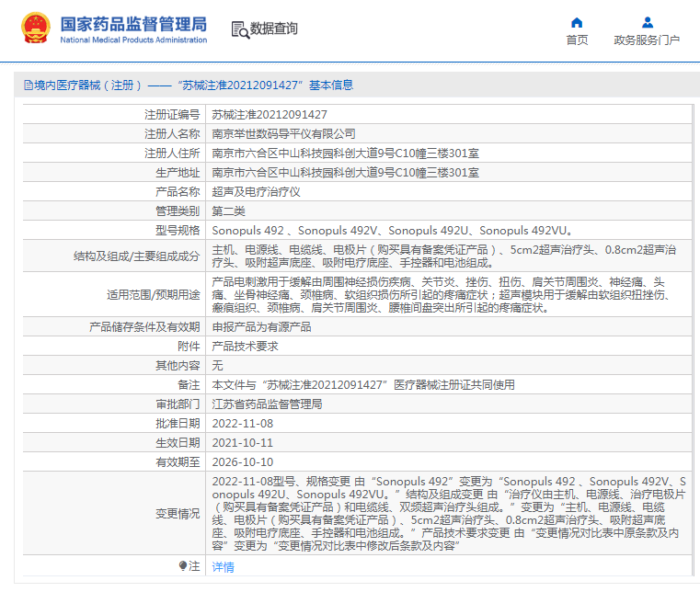700x592 pixels.
Task: Click registrant name 南京举世数码导平仪有限公司
Action: tap(284, 134)
